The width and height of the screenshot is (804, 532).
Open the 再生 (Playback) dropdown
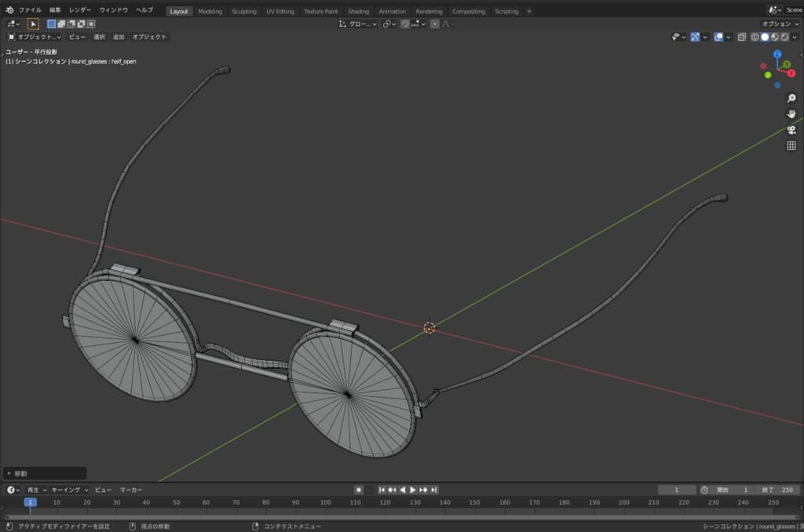pos(36,490)
